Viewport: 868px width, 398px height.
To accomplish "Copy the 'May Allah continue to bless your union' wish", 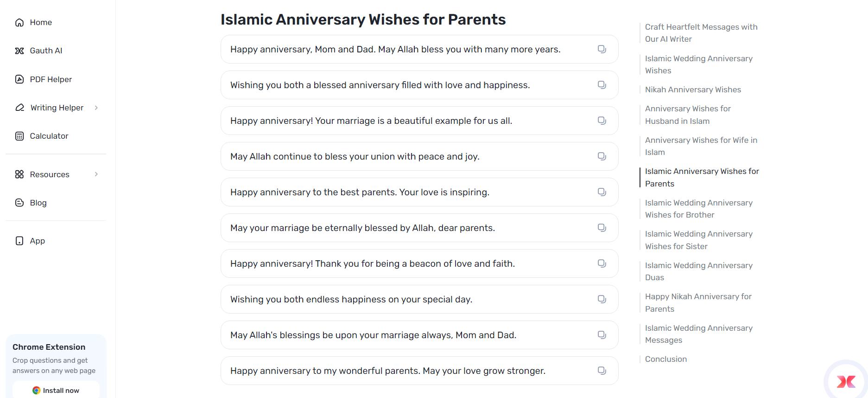I will 602,156.
